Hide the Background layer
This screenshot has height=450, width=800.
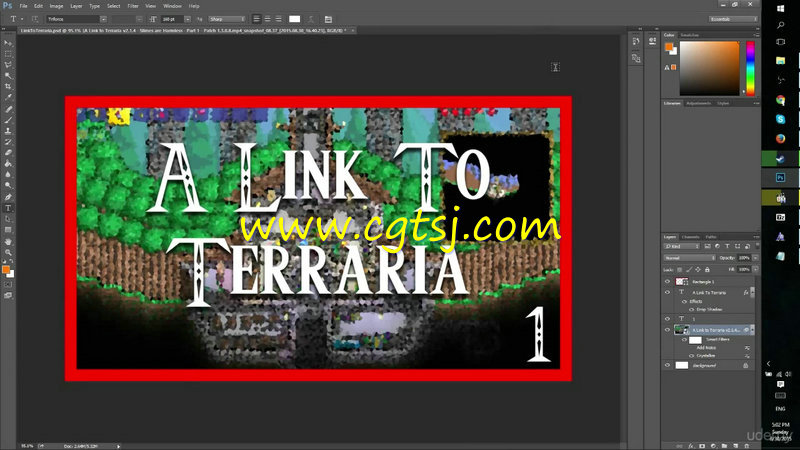tap(667, 365)
